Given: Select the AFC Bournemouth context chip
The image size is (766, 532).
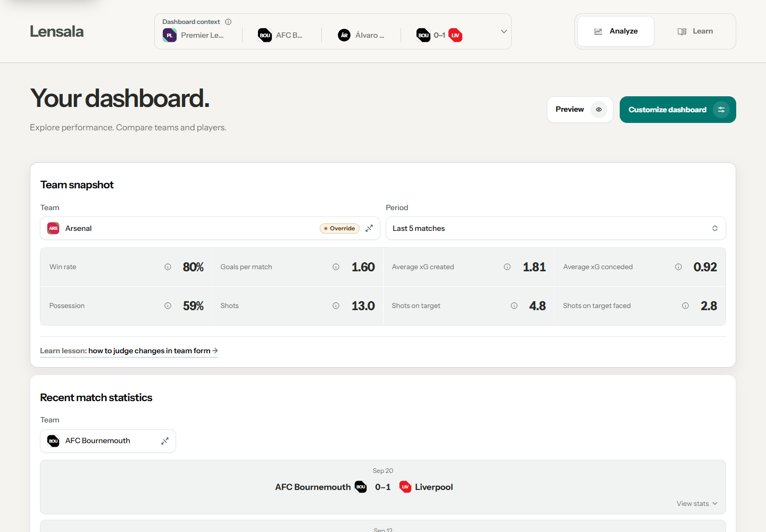Looking at the screenshot, I should [x=280, y=35].
